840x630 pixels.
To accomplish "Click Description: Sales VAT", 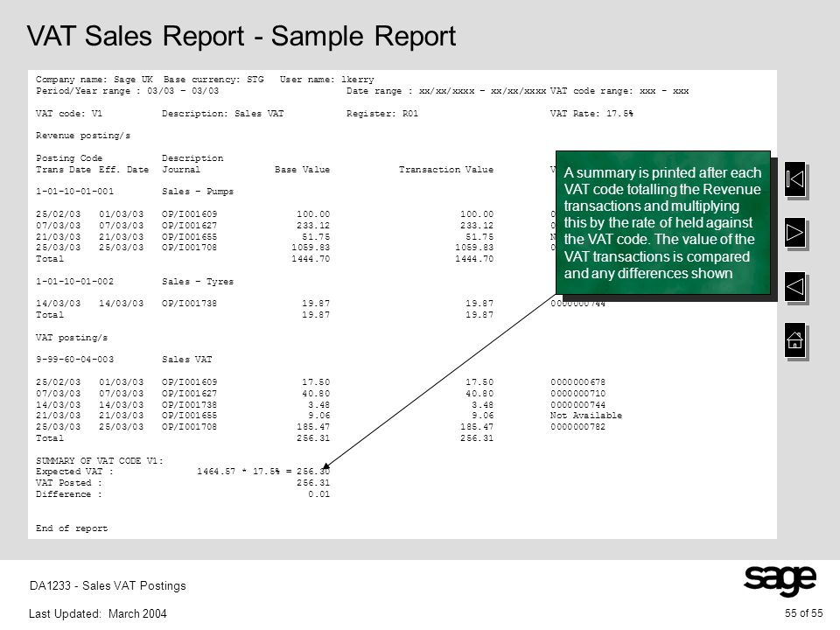I will pos(223,114).
